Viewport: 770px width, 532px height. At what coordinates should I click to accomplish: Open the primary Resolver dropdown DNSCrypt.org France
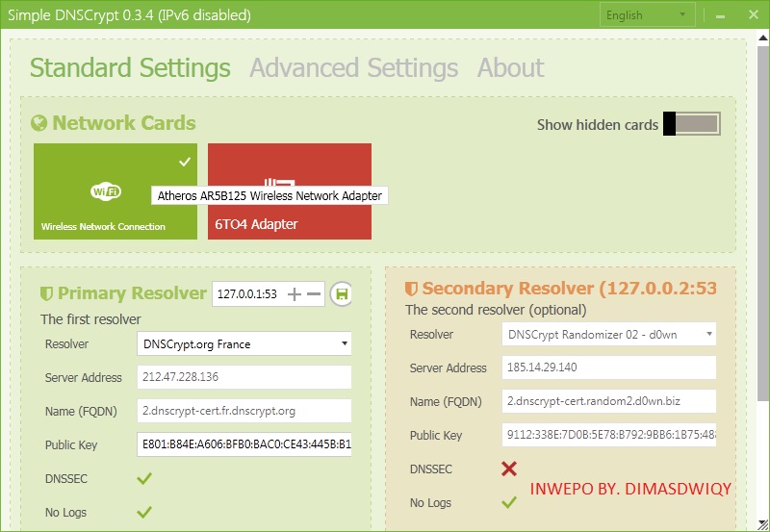tap(244, 344)
